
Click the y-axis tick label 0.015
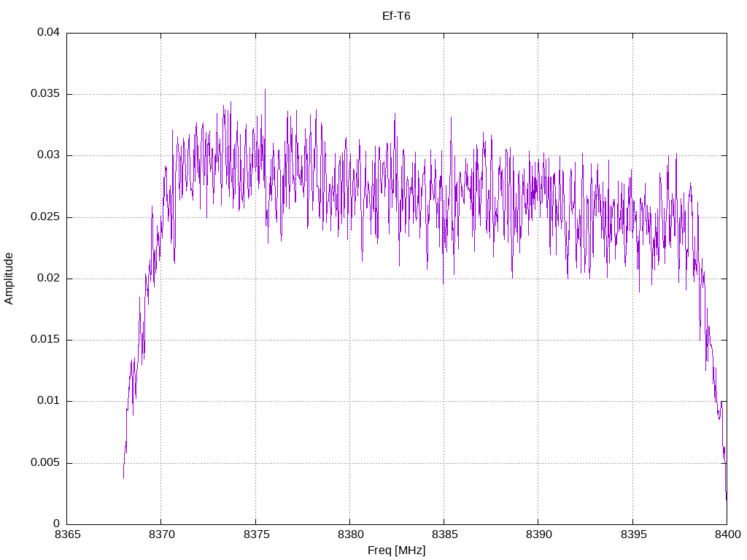45,340
